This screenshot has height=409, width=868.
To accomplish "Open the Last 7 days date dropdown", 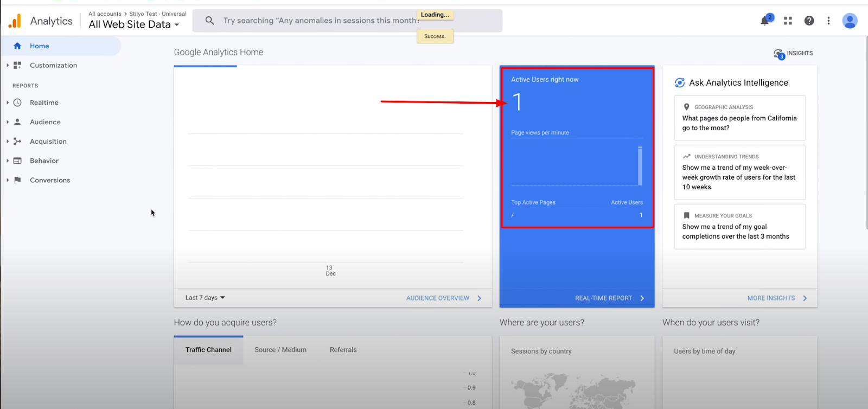I will (205, 298).
